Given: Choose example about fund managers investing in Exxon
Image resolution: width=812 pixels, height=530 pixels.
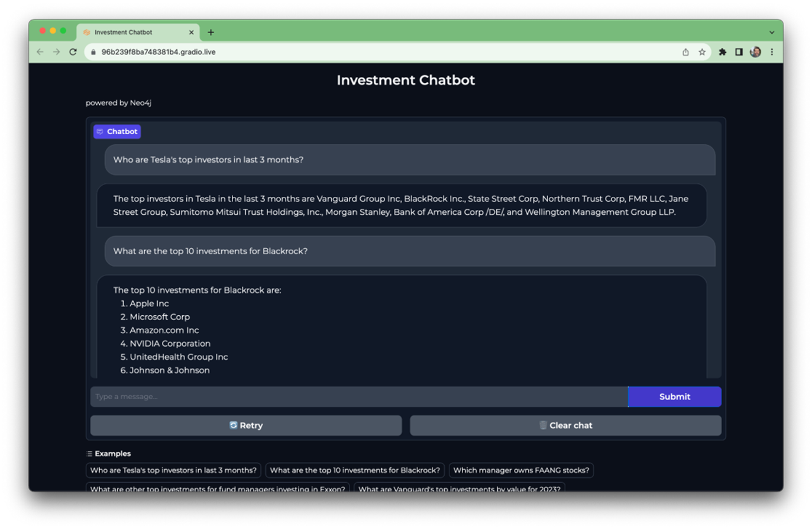Looking at the screenshot, I should tap(218, 487).
